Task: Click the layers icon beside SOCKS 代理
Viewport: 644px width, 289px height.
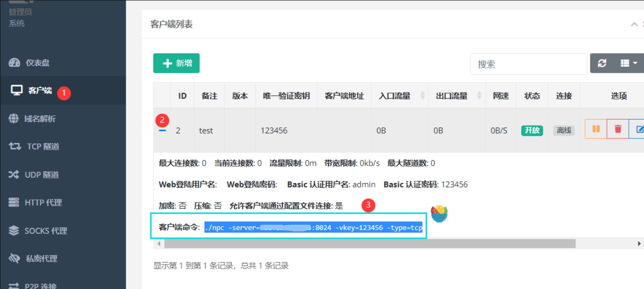Action: click(x=14, y=230)
